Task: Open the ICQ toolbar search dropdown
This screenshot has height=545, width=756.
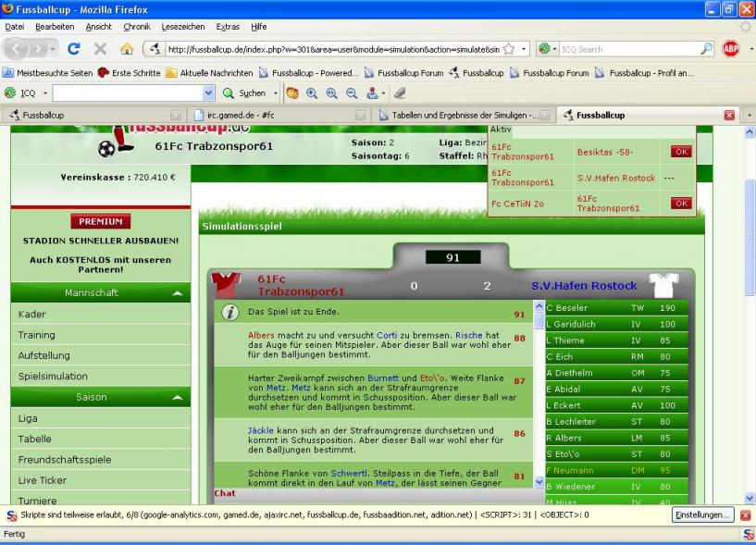Action: point(209,93)
